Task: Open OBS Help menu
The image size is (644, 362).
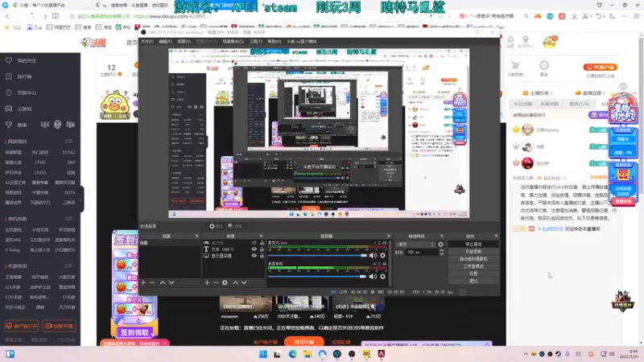Action: [x=275, y=42]
